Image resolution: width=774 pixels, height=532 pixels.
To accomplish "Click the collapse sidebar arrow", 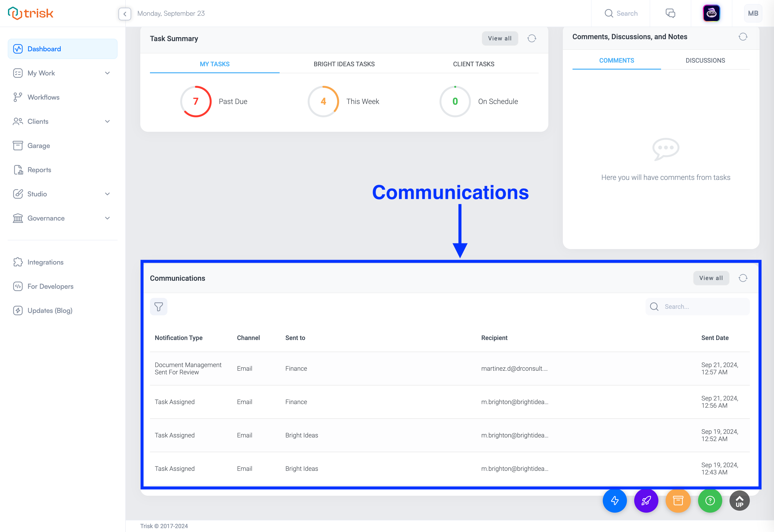I will pos(125,13).
